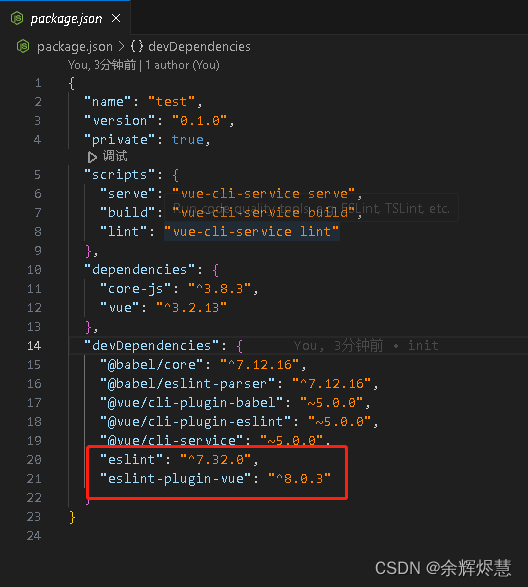Click the "lint" key
This screenshot has height=587, width=528.
(124, 232)
